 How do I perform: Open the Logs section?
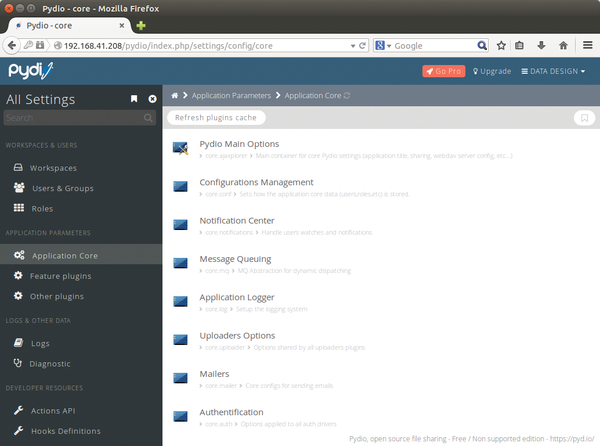click(40, 343)
